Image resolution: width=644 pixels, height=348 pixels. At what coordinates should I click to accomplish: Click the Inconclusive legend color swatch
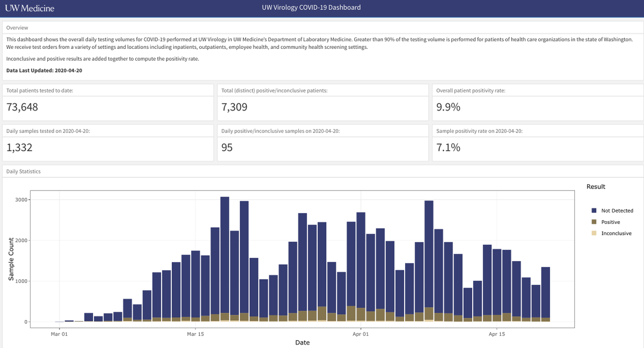[x=595, y=233]
